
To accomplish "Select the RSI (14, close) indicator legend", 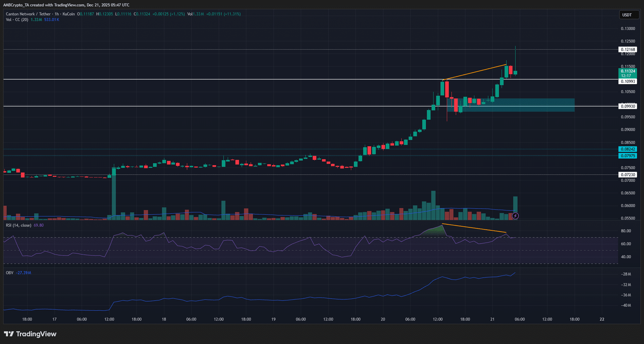I will (x=19, y=225).
